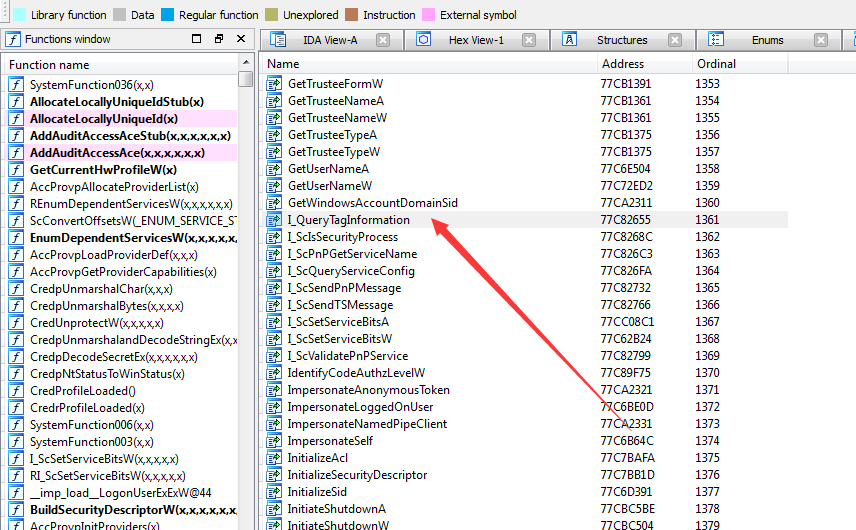Select AddAuditAccessAce(x,x,x,x,x,x) in functions list
This screenshot has width=856, height=530.
pyautogui.click(x=117, y=153)
